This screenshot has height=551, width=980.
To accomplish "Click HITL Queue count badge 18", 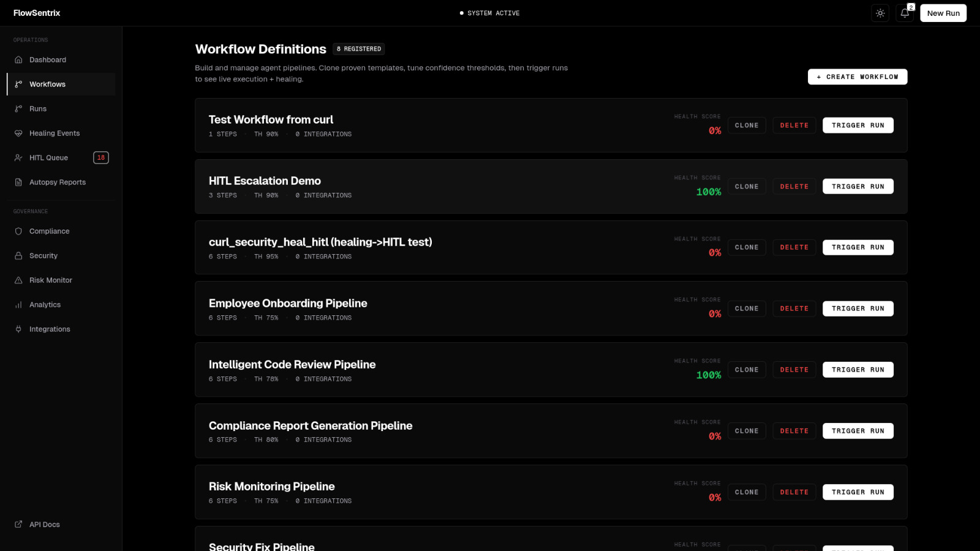I will pos(101,158).
